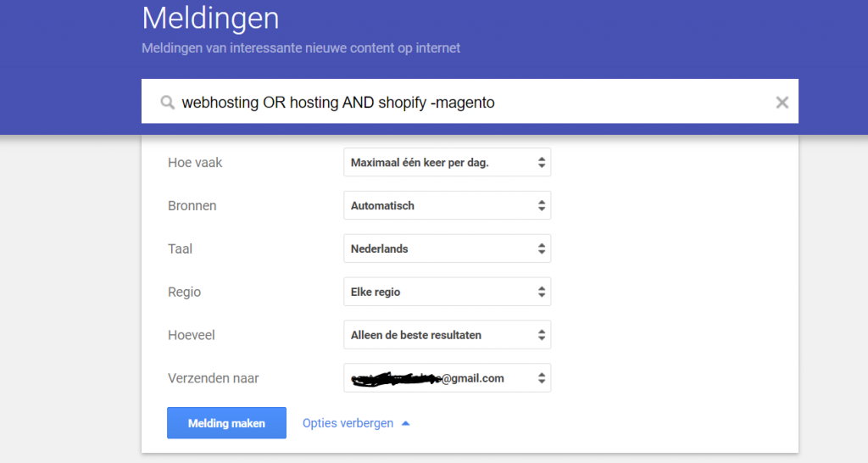
Task: Clear the search query with the X icon
Action: [x=782, y=103]
